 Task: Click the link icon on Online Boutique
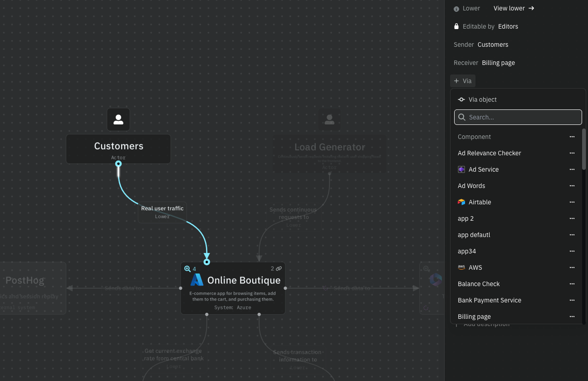click(279, 269)
